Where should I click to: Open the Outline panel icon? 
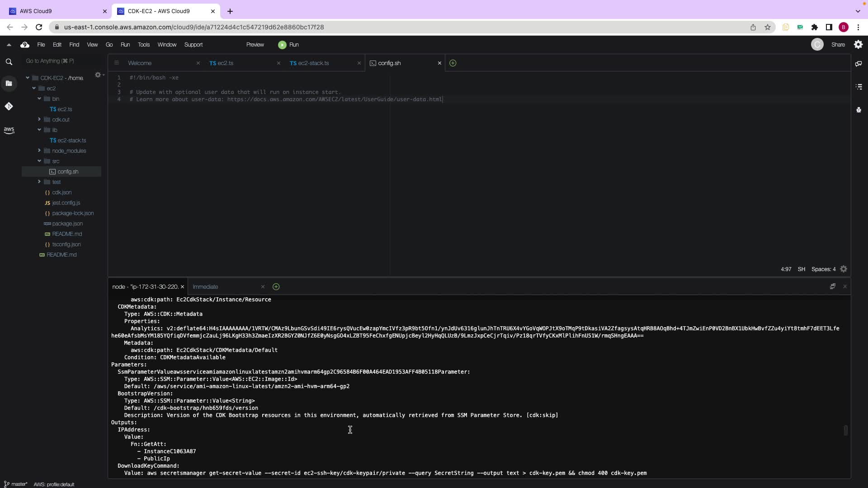[x=859, y=87]
